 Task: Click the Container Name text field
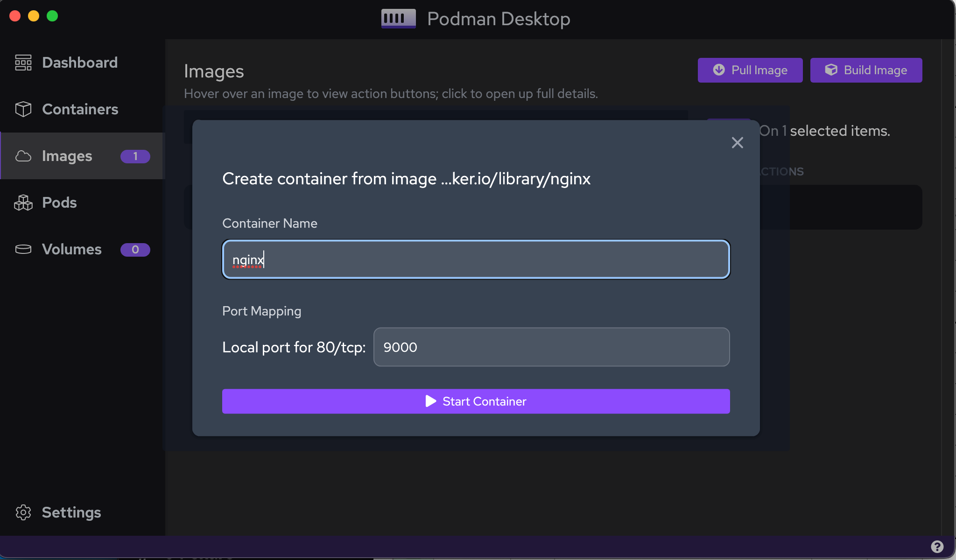coord(475,259)
